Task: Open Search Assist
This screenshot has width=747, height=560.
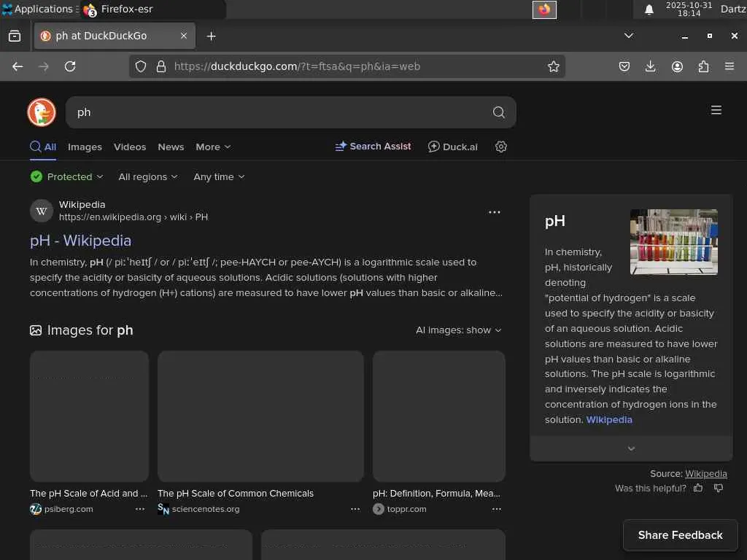Action: [373, 147]
